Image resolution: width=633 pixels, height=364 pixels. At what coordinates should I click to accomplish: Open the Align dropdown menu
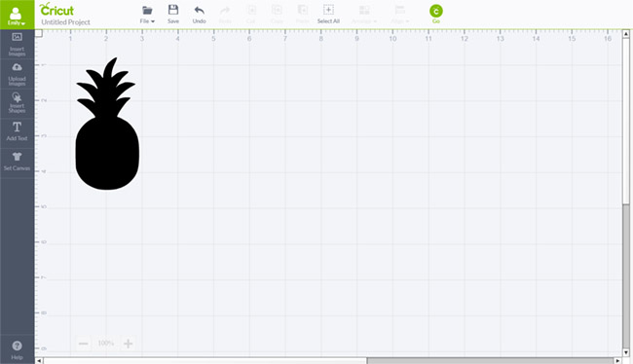click(x=399, y=15)
